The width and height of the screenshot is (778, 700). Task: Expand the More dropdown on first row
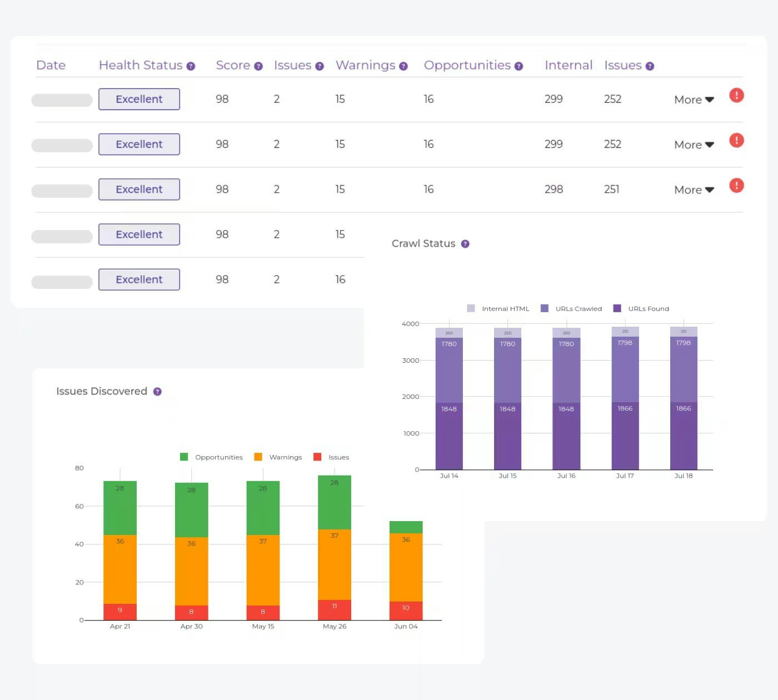pyautogui.click(x=693, y=99)
